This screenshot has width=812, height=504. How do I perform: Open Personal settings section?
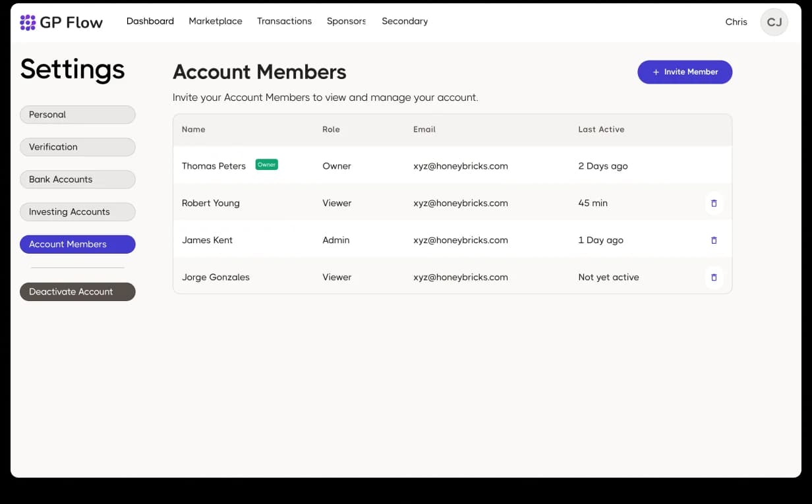pos(78,115)
